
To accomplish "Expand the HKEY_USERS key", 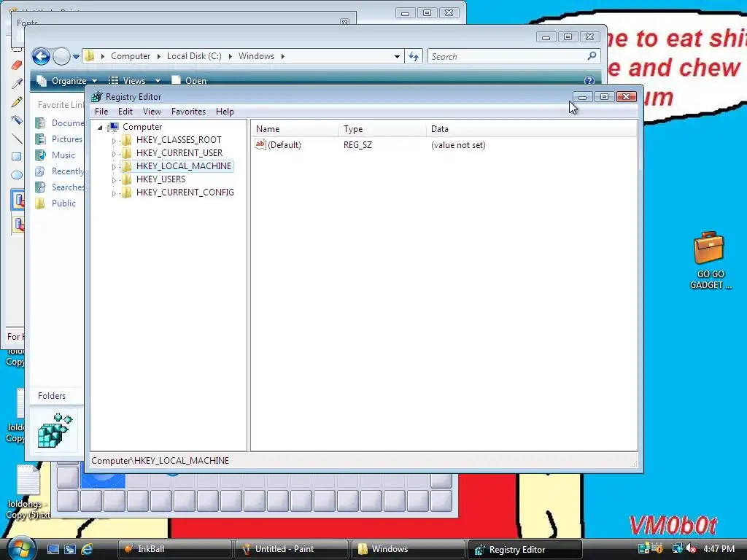I will click(x=114, y=180).
